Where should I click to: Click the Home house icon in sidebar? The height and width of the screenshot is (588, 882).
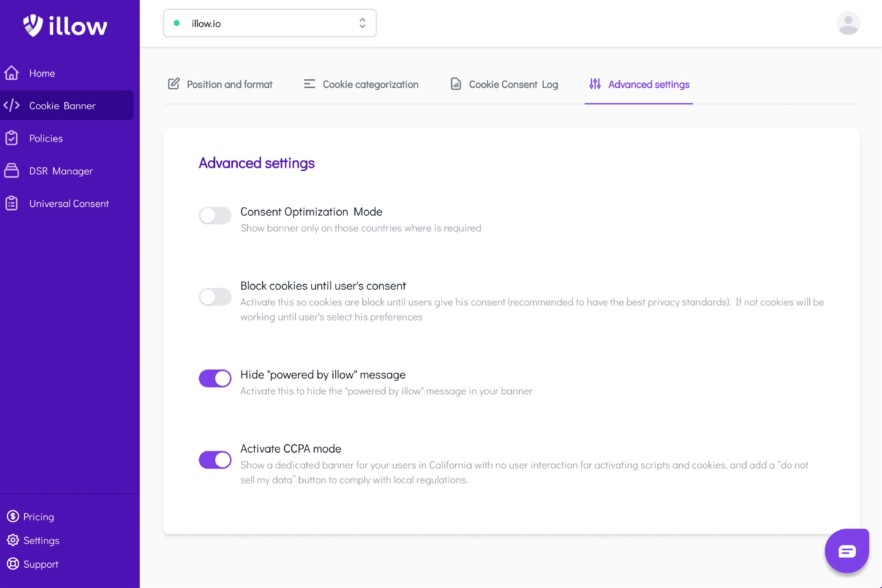click(11, 73)
